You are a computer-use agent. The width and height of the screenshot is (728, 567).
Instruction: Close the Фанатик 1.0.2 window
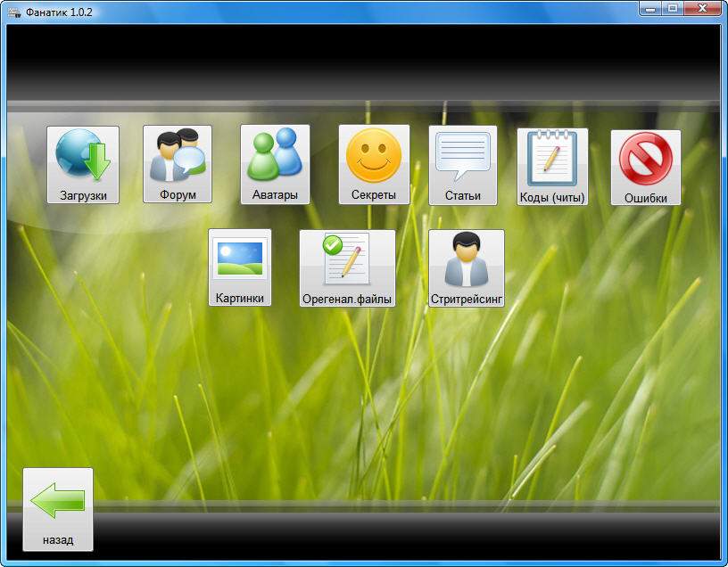[702, 9]
